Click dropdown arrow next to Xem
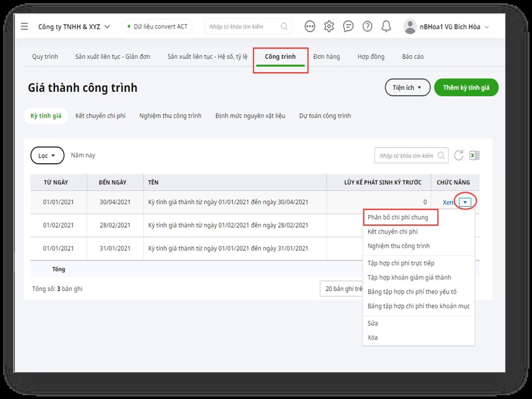The height and width of the screenshot is (399, 532). point(465,202)
